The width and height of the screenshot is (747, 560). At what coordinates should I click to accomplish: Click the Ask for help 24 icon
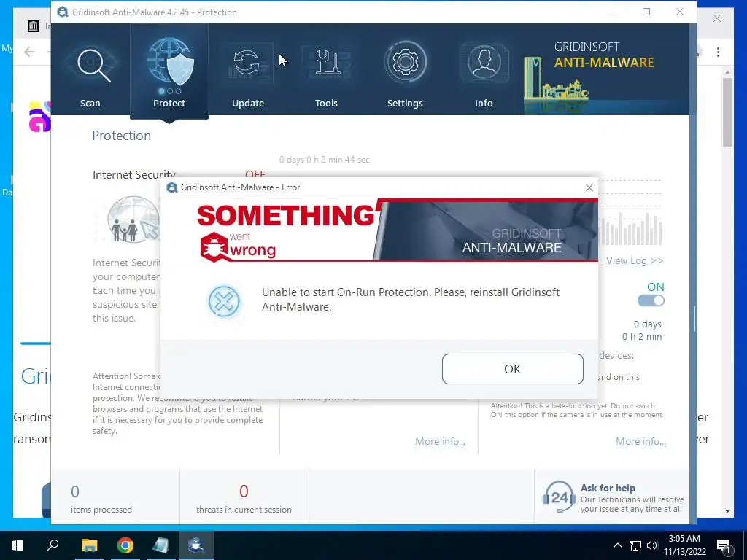pos(560,497)
